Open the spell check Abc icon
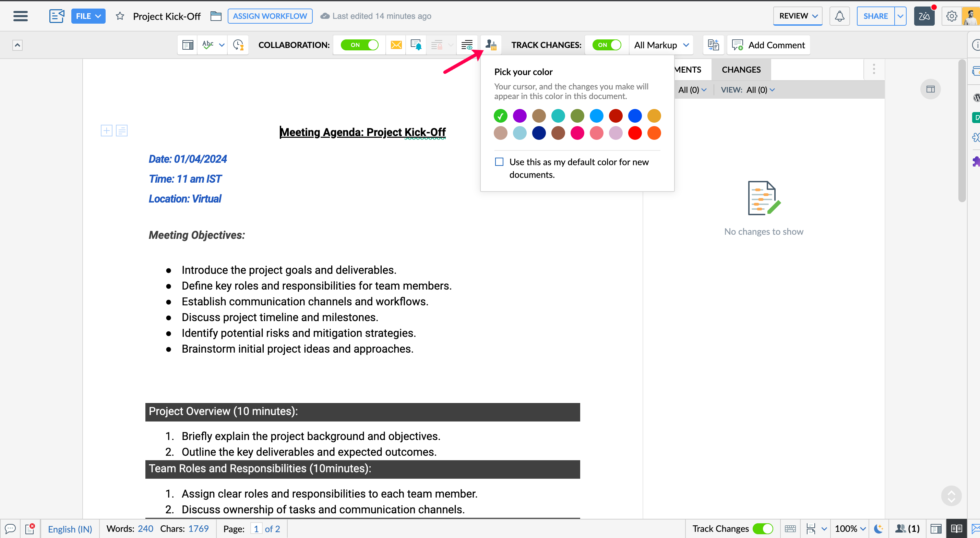980x538 pixels. pyautogui.click(x=208, y=45)
